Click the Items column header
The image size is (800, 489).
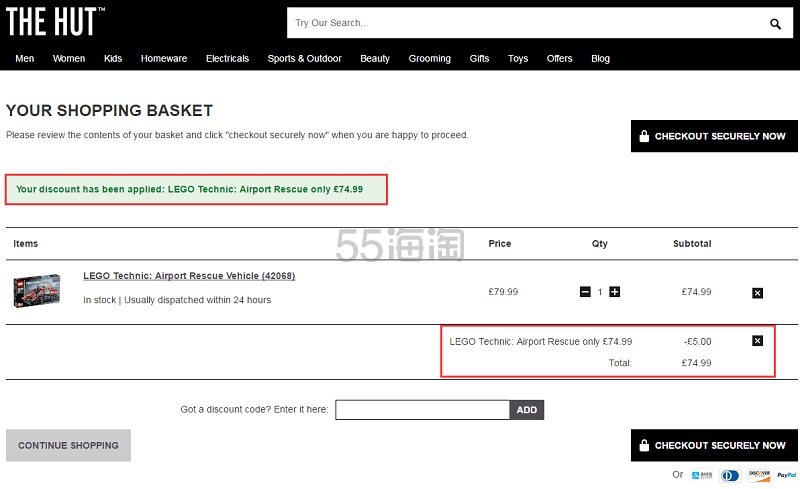pos(26,243)
